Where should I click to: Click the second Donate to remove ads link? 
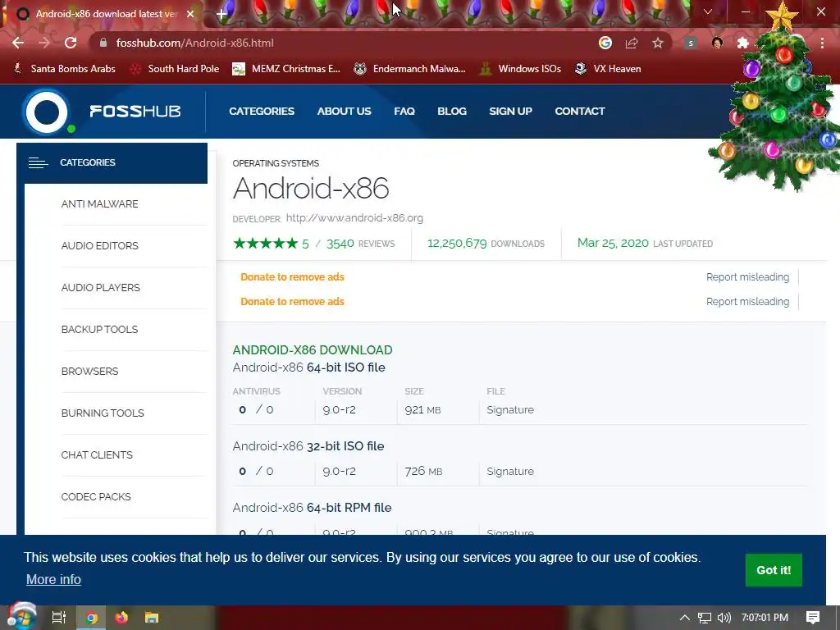click(293, 302)
